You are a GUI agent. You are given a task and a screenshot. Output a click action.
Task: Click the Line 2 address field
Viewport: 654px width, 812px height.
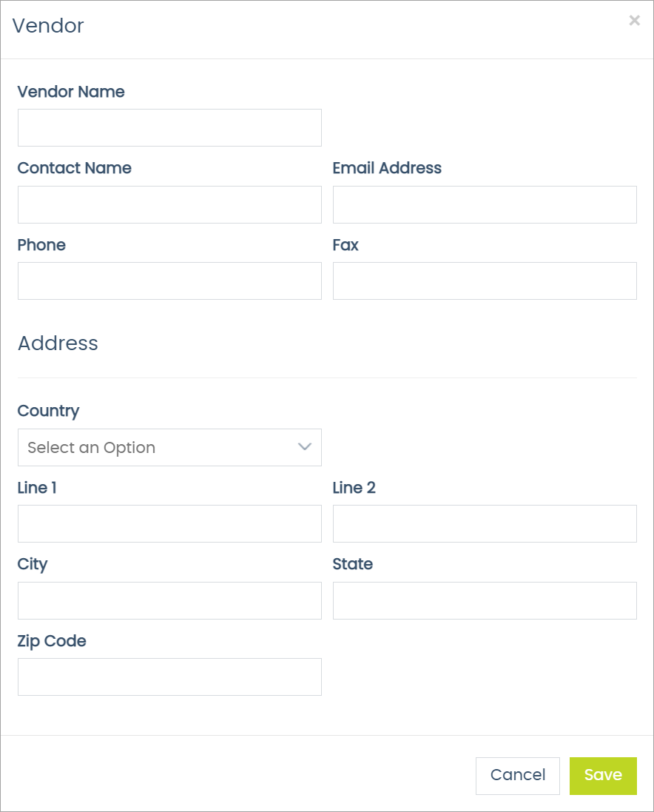pos(485,523)
